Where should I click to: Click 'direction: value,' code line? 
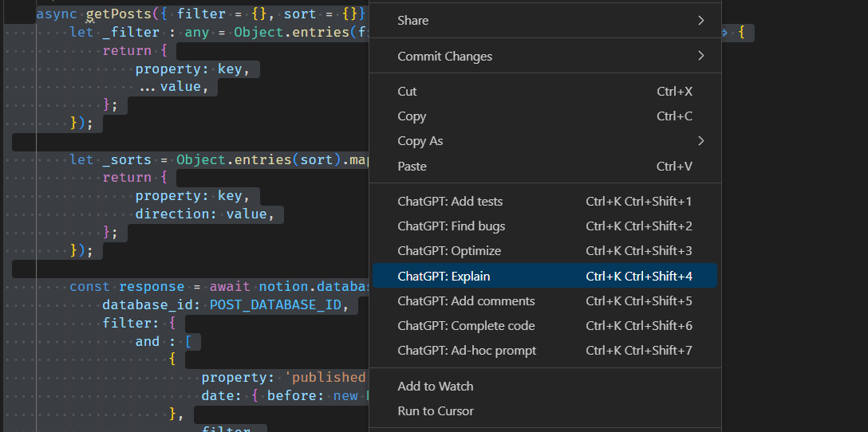point(205,214)
